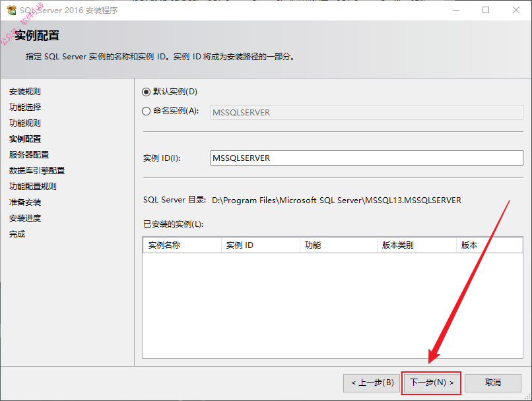Sort by the 版本 column header

[489, 245]
